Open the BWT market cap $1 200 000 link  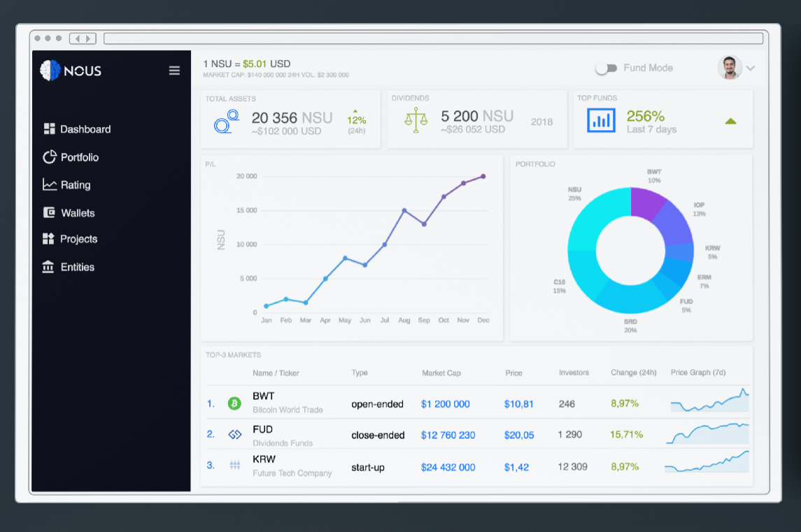[x=445, y=404]
